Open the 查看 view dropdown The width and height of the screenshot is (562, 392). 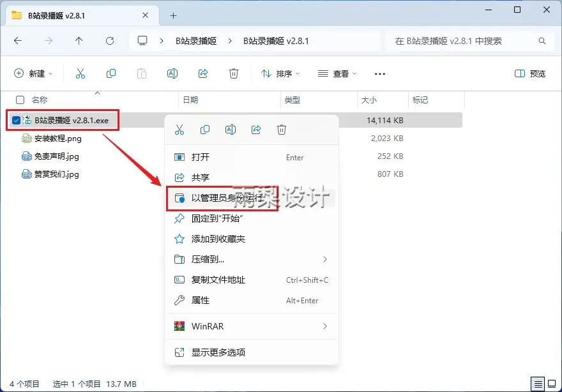[337, 73]
